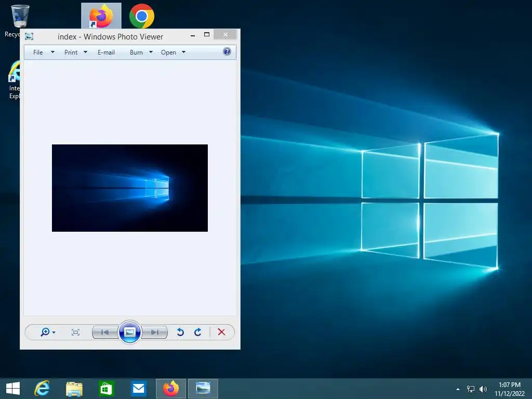Open the File menu
The image size is (532, 399).
38,52
